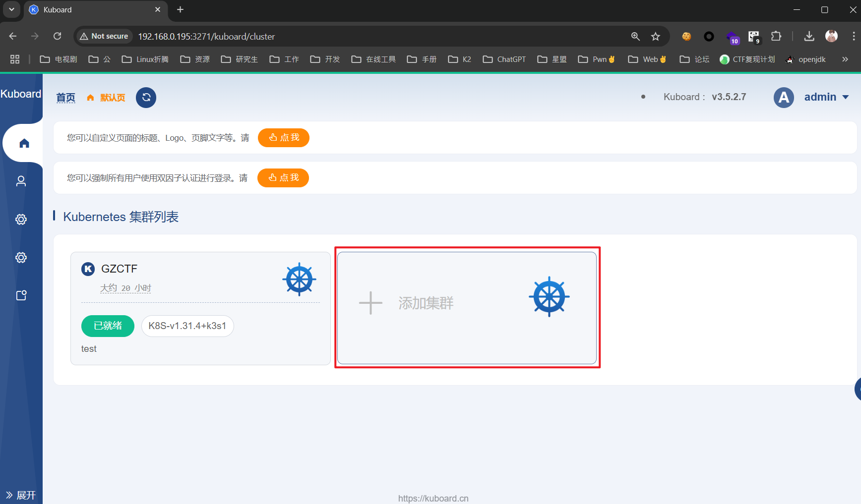The image size is (861, 504).
Task: Open the user management sidebar icon
Action: pos(21,181)
